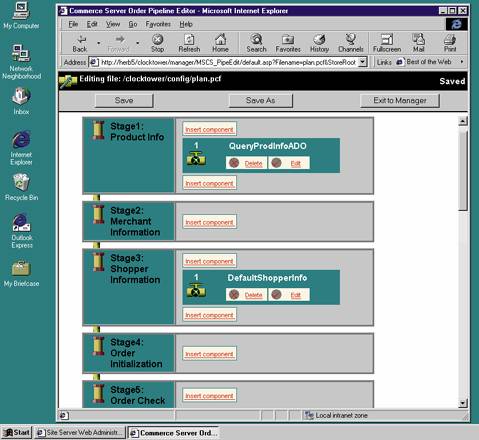Print the page using the Print icon
Image resolution: width=479 pixels, height=440 pixels.
[x=450, y=43]
